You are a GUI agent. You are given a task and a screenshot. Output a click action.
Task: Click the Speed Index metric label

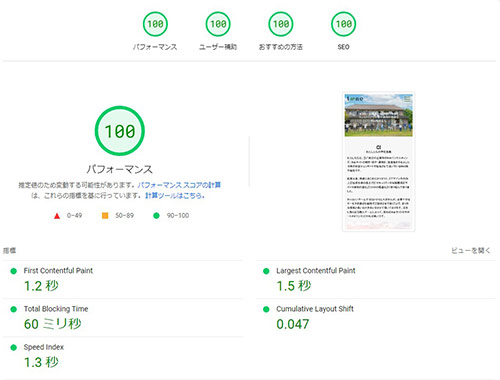click(44, 347)
